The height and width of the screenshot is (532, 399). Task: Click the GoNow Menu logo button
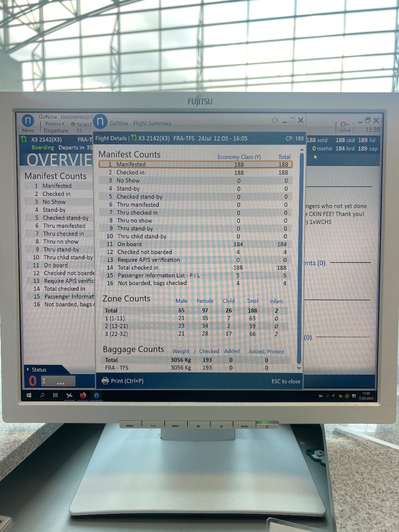pos(28,121)
